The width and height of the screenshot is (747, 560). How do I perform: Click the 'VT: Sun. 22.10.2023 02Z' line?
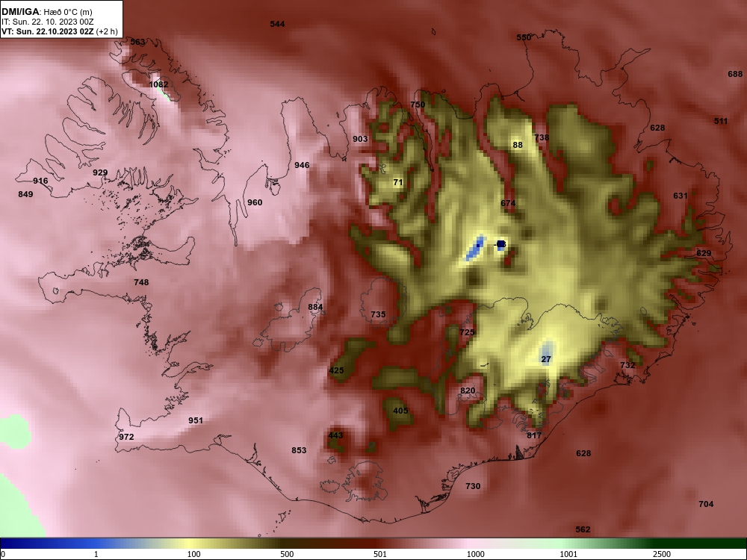48,31
